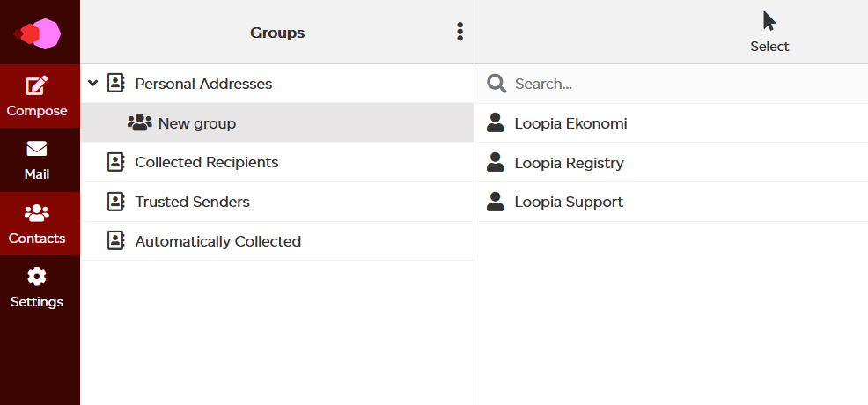Click the magnifying glass search icon

pyautogui.click(x=497, y=84)
